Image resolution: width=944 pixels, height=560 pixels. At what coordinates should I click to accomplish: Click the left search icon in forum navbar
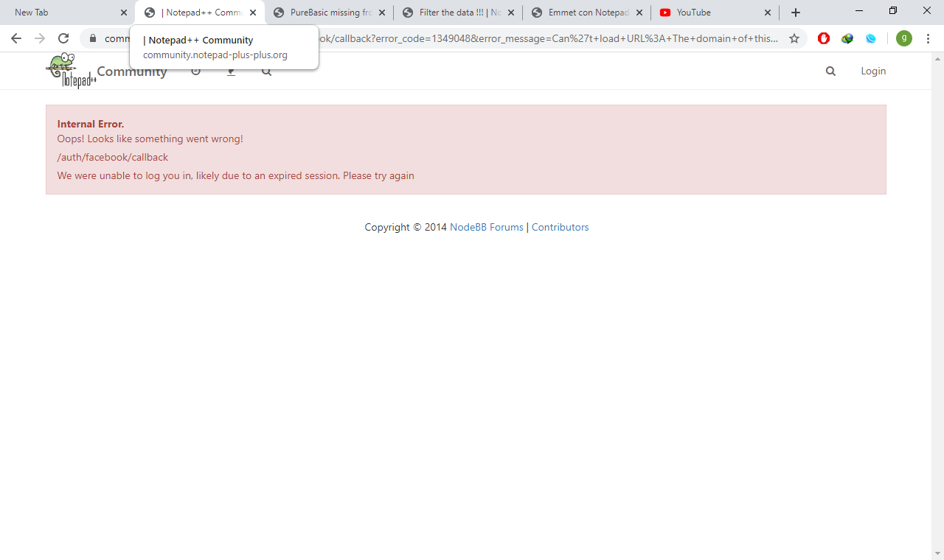(266, 71)
